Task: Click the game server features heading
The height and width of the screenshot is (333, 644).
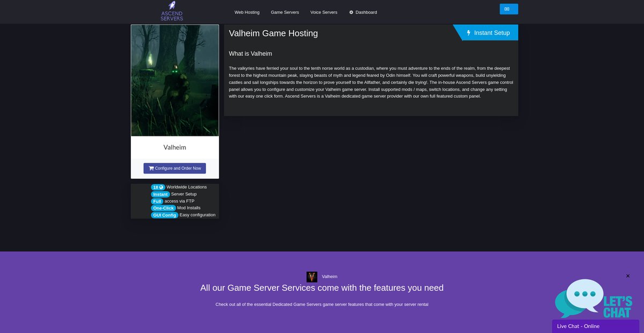Action: click(322, 288)
